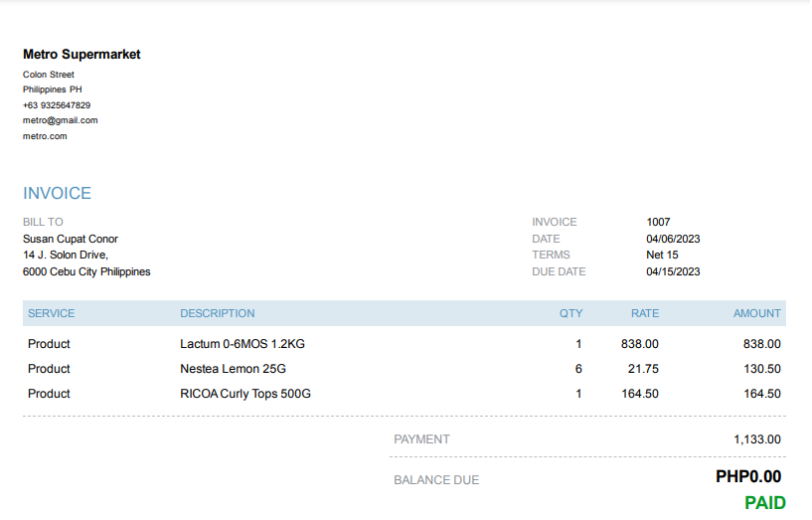Screen dimensions: 812x520
Task: Click the SERVICE column header
Action: click(x=52, y=313)
